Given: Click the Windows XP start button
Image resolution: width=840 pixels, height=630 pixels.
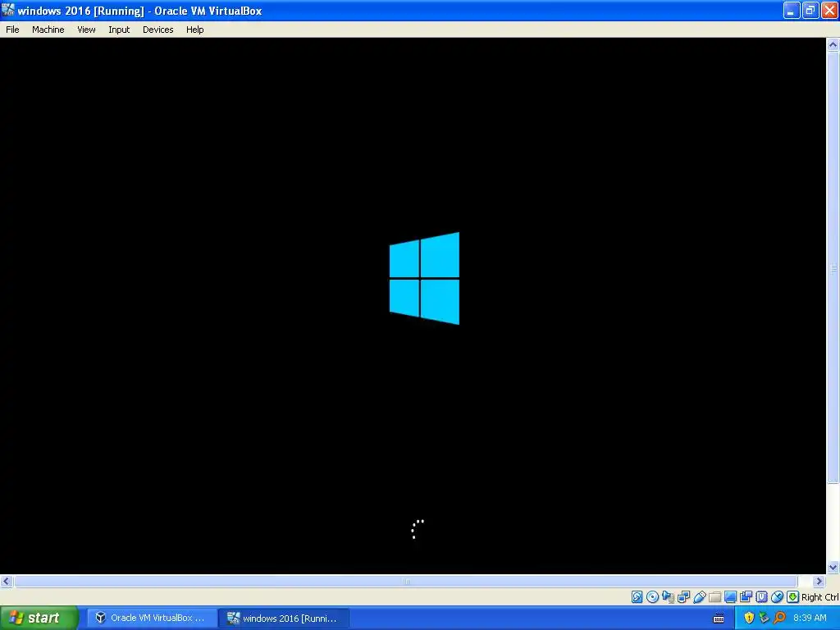Looking at the screenshot, I should [39, 618].
